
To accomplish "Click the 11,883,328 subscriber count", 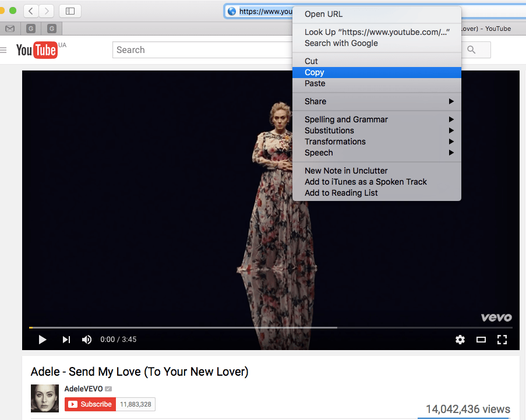I will pyautogui.click(x=136, y=404).
